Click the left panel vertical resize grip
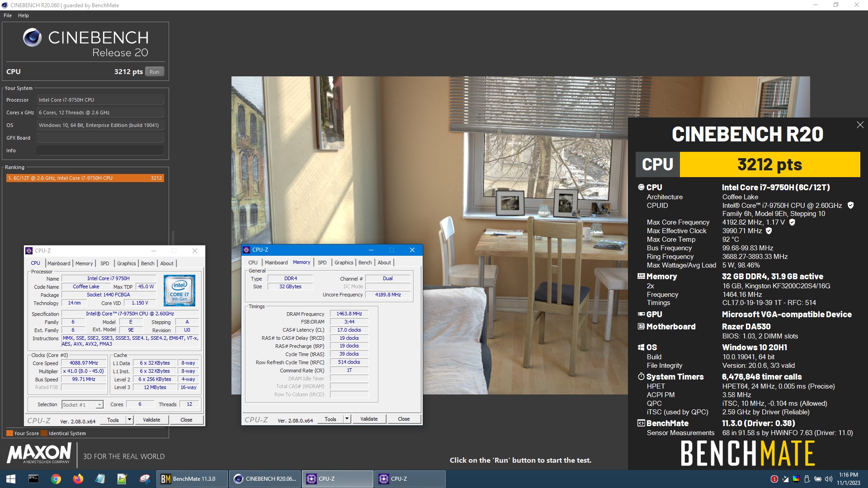 [173, 238]
